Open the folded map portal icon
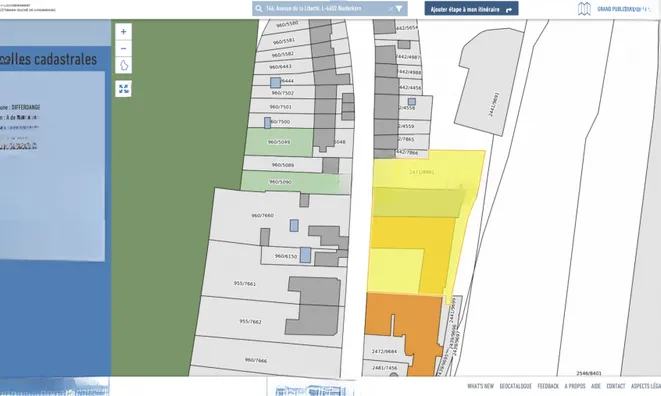Screen dimensions: 661x396 tap(584, 9)
